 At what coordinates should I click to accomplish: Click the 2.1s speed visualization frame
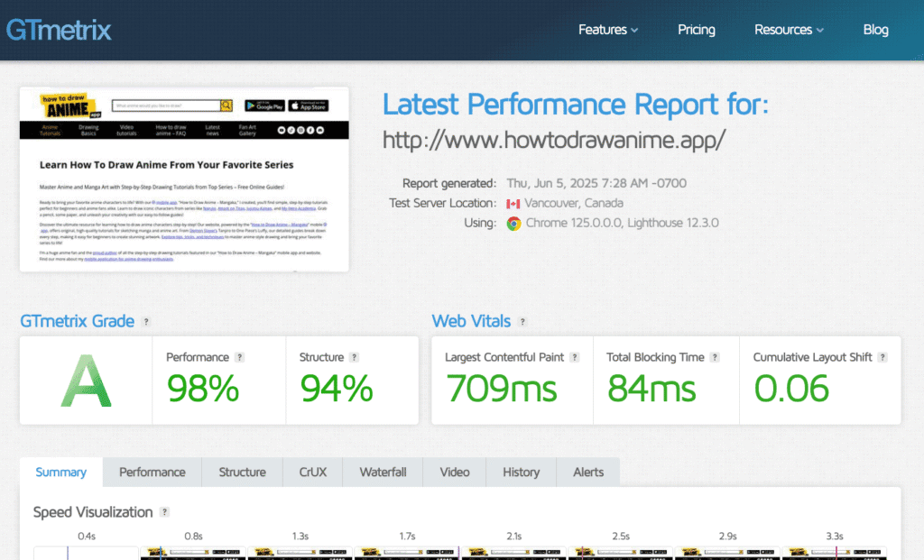pyautogui.click(x=513, y=553)
